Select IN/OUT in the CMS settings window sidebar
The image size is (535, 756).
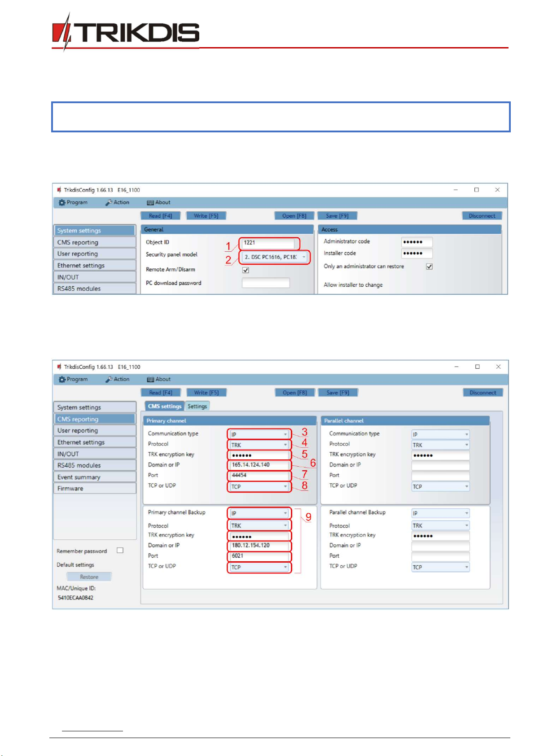click(94, 454)
